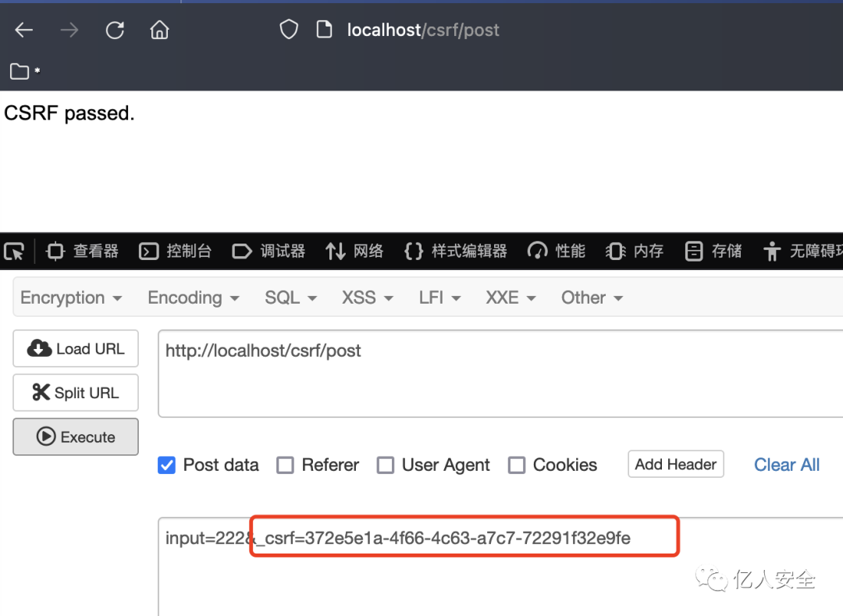Click the scissors icon on Split URL

click(41, 393)
